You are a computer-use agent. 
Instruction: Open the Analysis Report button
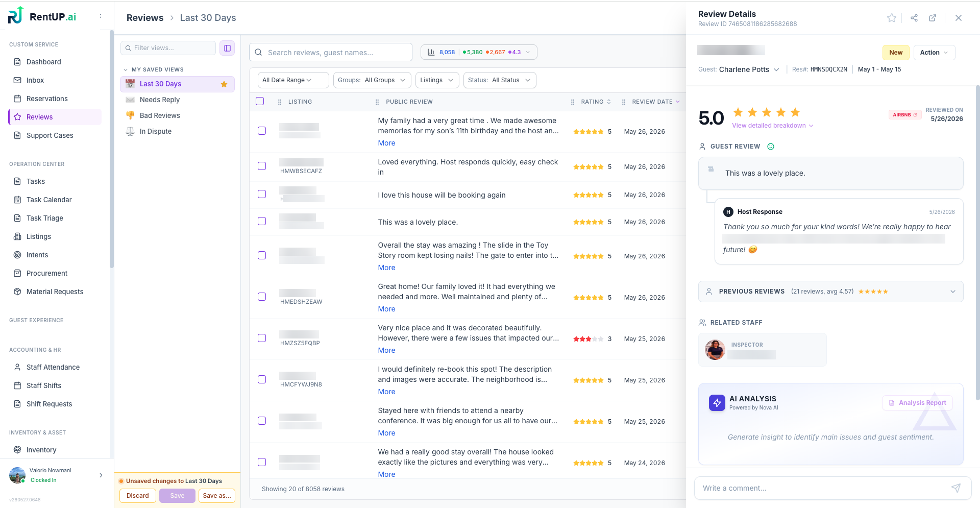click(x=917, y=403)
